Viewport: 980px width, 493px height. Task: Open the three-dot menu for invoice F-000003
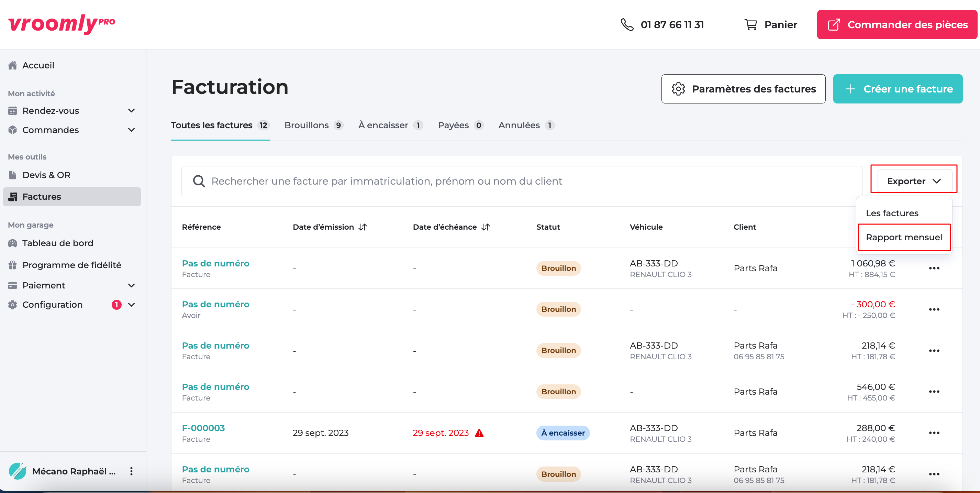(x=934, y=433)
